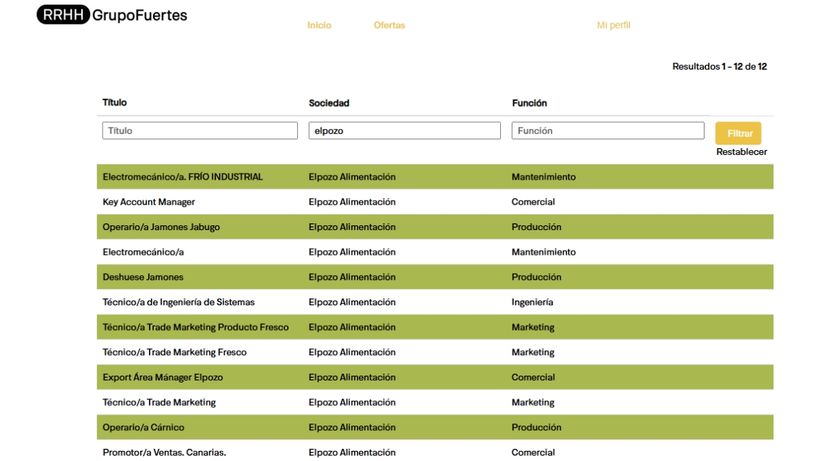Select Producción in Deshuese Jamones row

[536, 277]
